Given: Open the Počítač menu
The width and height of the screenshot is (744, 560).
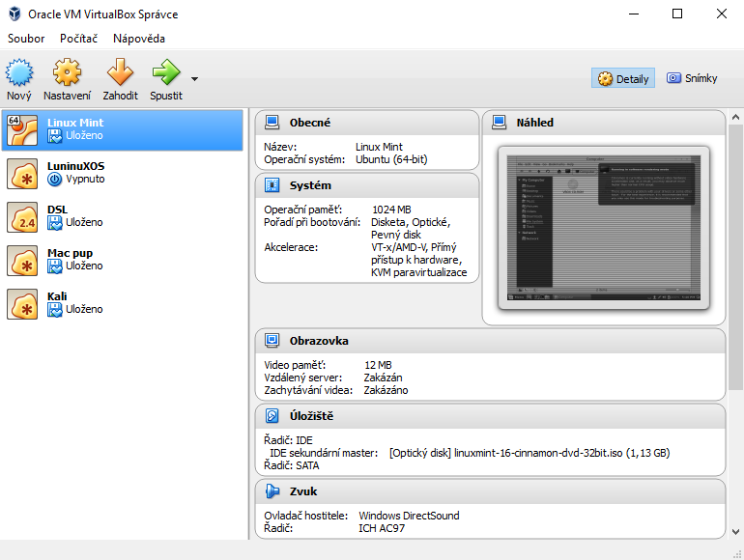Looking at the screenshot, I should 79,39.
